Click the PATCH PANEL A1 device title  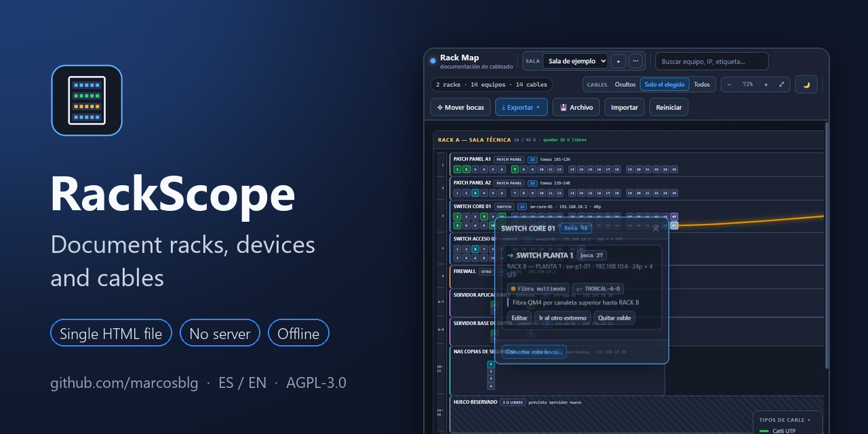472,159
